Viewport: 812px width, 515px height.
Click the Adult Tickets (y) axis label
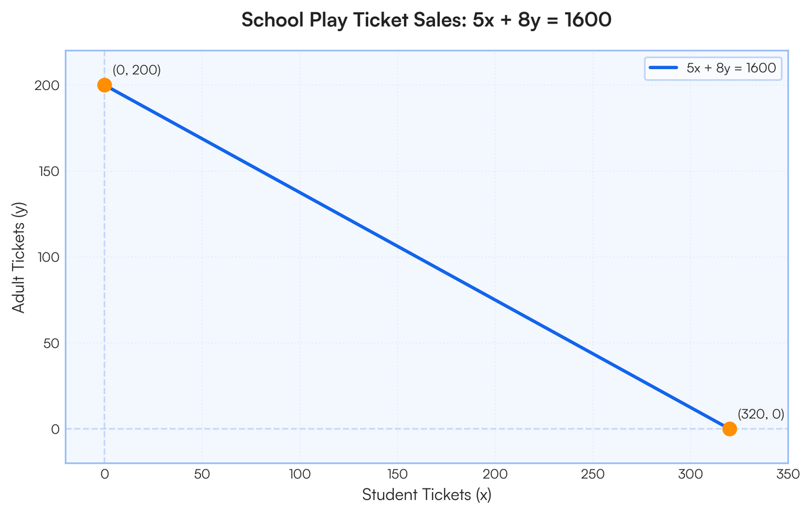(20, 257)
